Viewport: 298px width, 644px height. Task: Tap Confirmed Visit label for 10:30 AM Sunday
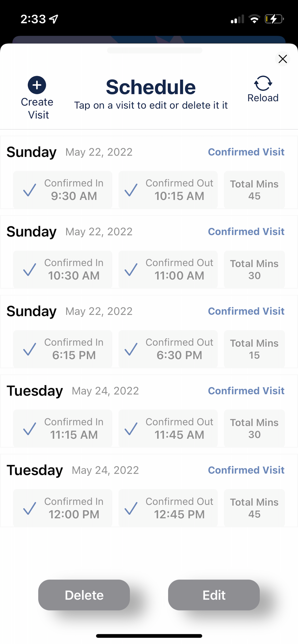click(246, 232)
